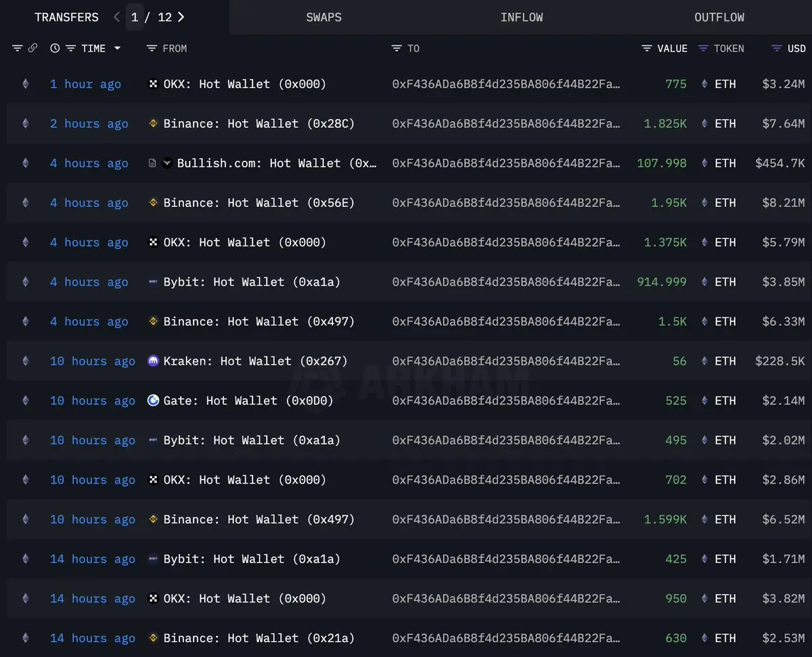This screenshot has height=657, width=812.
Task: Click ETH token icon in the $454.7K row
Action: [x=704, y=163]
